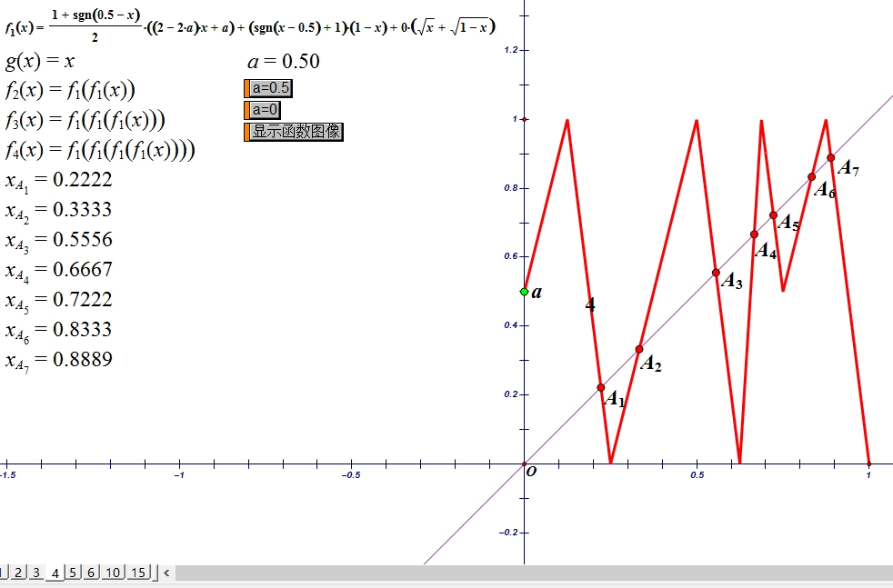Select the f2(x) = f1(f1(x)) text
893x588 pixels.
coord(70,90)
